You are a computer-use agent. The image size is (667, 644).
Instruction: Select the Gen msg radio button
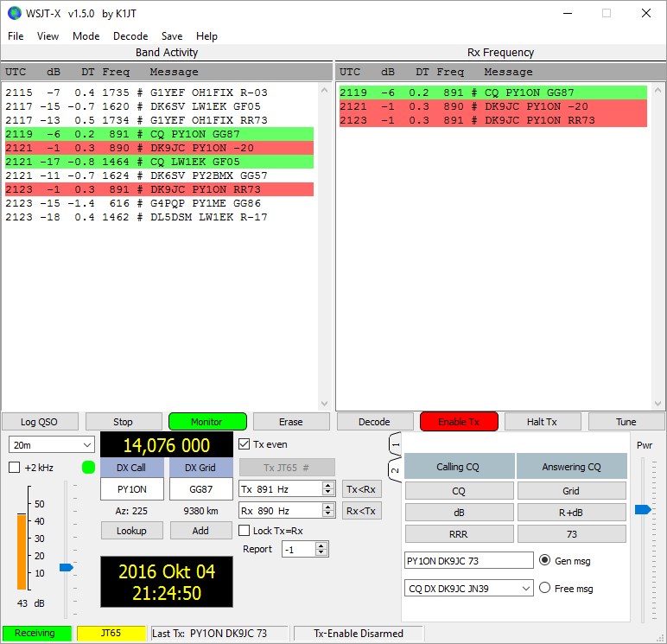point(545,560)
